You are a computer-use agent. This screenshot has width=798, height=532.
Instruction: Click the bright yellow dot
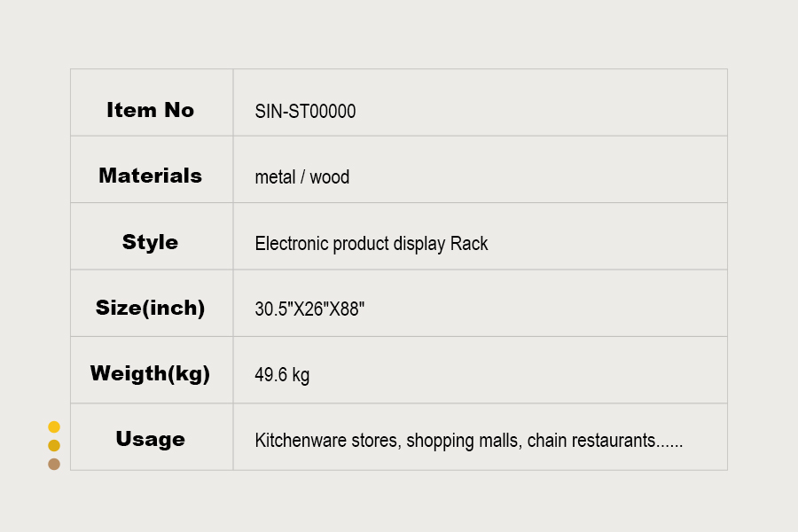[54, 427]
